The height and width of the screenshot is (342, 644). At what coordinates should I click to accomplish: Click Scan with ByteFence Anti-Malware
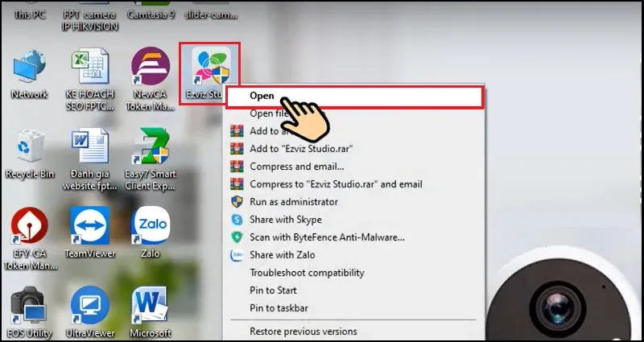click(327, 237)
